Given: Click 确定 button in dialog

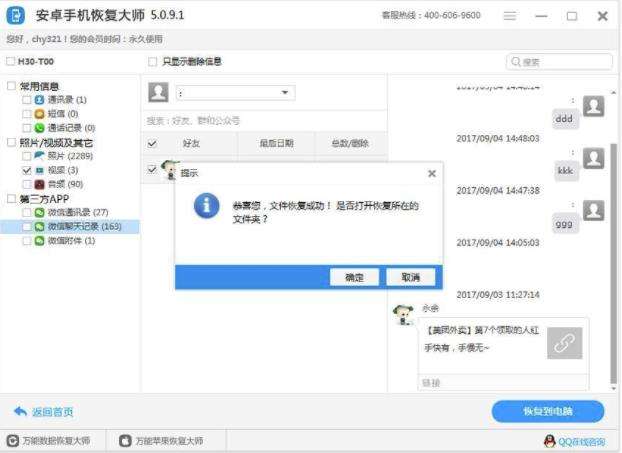Looking at the screenshot, I should pyautogui.click(x=354, y=277).
